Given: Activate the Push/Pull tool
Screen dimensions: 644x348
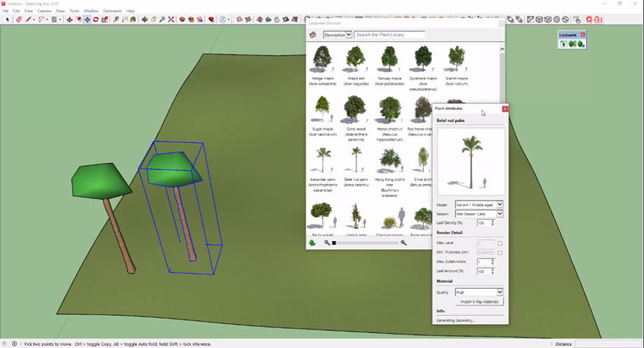Looking at the screenshot, I should coord(70,19).
